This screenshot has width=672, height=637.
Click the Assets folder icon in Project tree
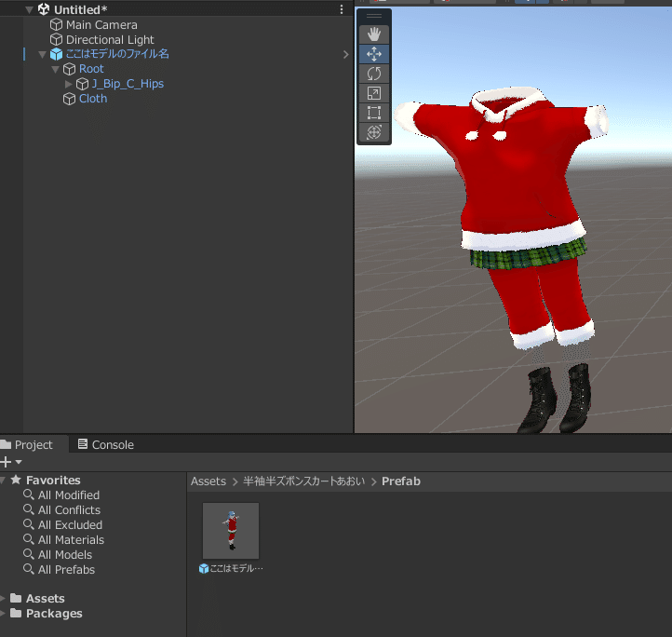click(x=16, y=598)
